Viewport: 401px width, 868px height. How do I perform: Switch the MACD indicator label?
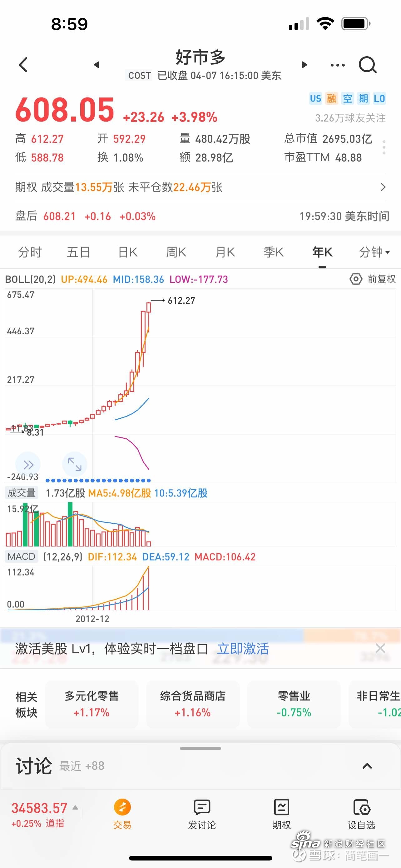coord(21,557)
